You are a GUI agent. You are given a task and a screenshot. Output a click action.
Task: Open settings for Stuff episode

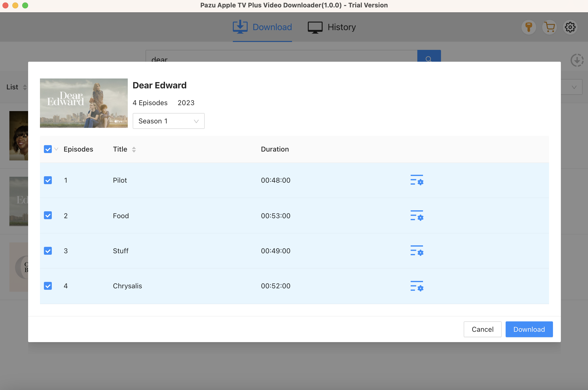click(x=417, y=251)
